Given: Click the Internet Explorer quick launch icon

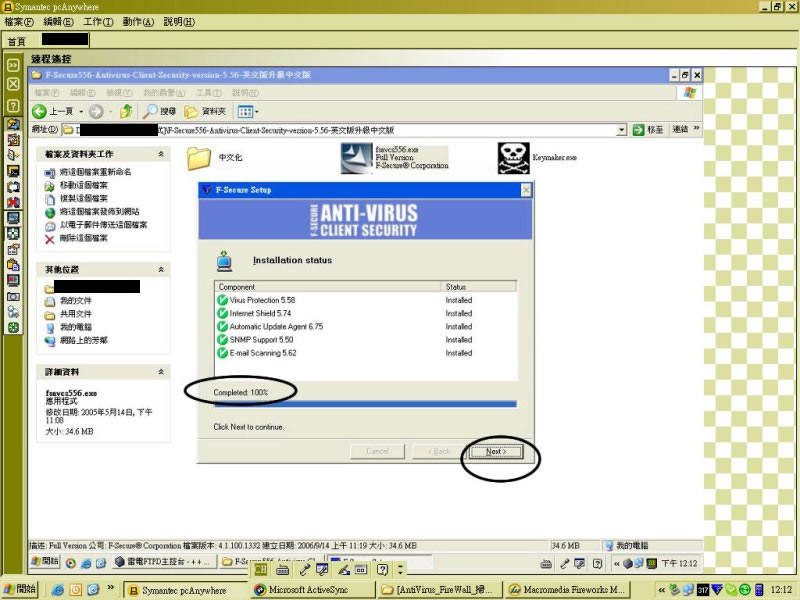Looking at the screenshot, I should pyautogui.click(x=58, y=590).
